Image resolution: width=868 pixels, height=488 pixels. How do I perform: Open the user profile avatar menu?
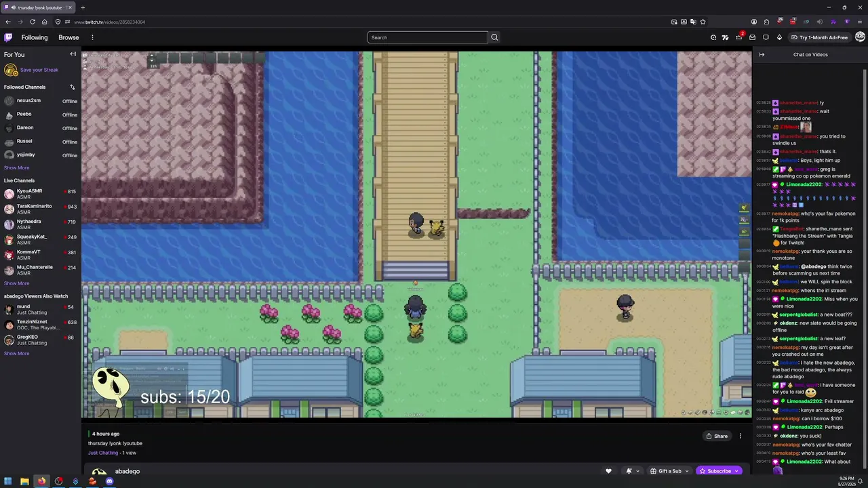point(860,37)
